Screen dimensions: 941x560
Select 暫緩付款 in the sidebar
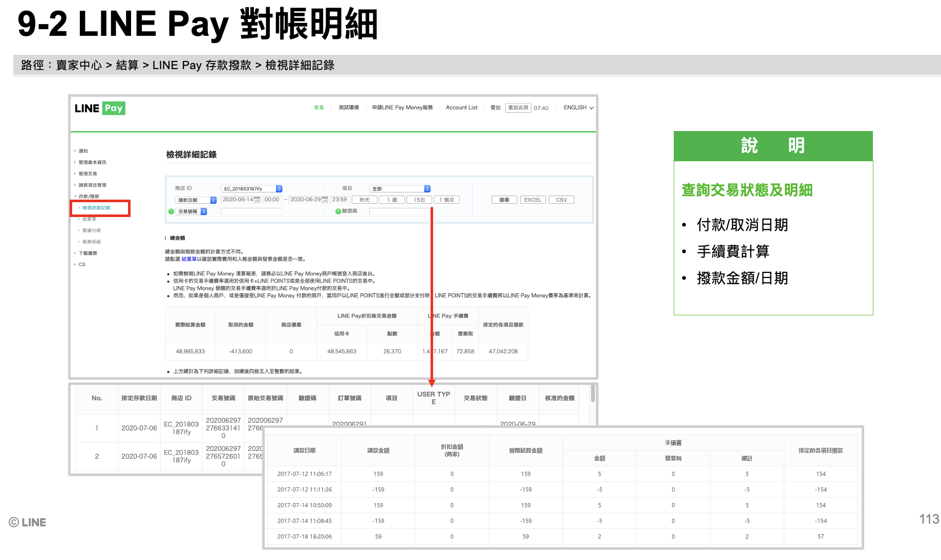click(92, 230)
